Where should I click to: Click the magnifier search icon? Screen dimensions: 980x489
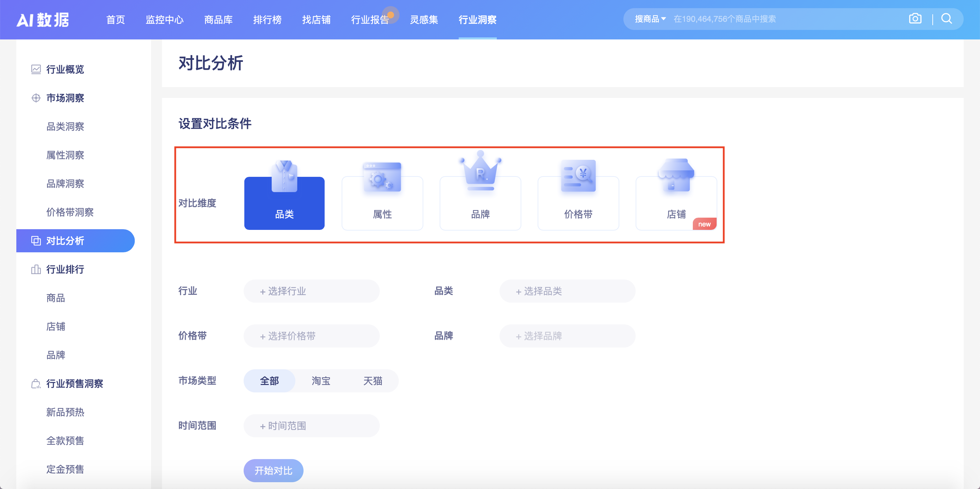[x=947, y=18]
